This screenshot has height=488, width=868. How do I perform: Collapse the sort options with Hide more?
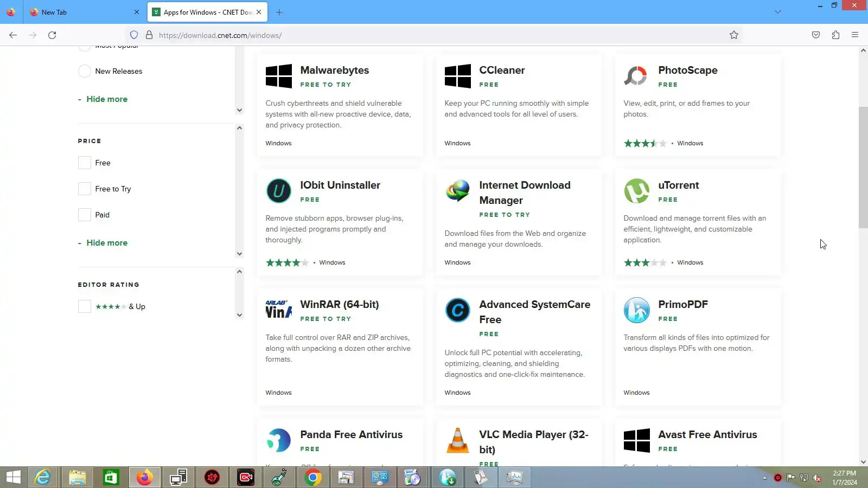coord(107,99)
